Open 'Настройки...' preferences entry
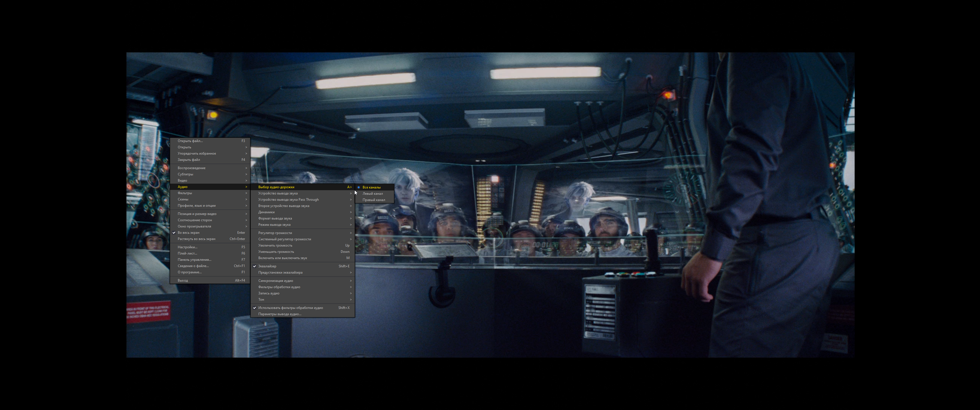Screen dimensions: 980x410 [187, 247]
